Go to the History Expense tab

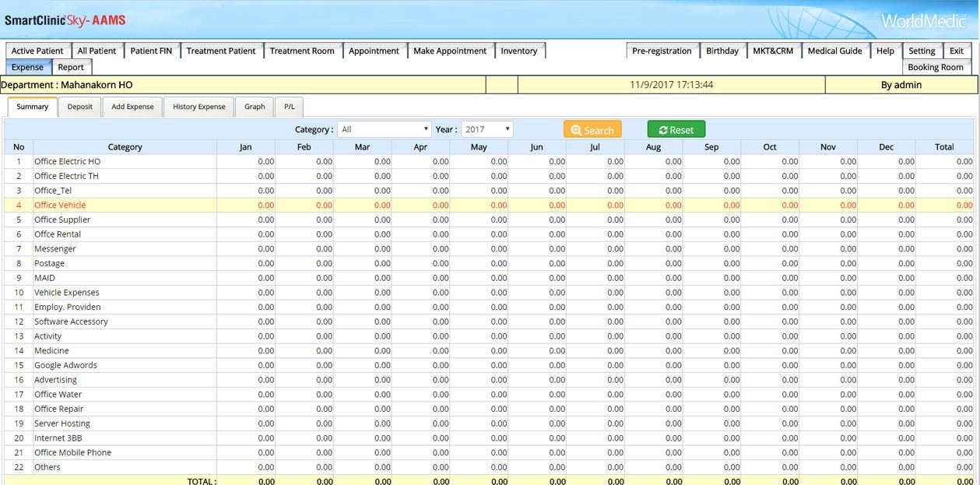click(198, 107)
